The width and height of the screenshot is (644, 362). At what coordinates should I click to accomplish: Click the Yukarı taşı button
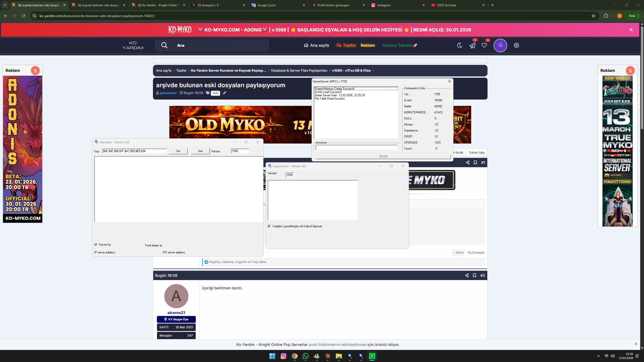tap(476, 153)
